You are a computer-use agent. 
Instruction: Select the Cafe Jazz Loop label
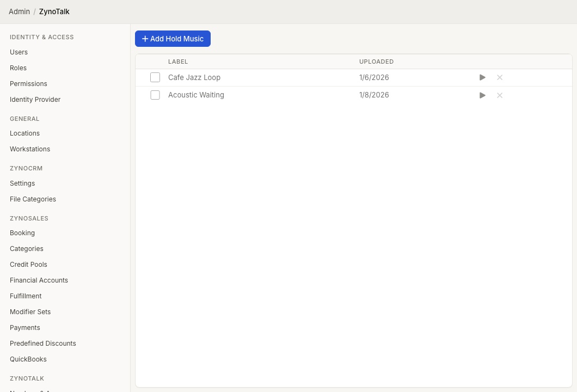[x=194, y=78]
